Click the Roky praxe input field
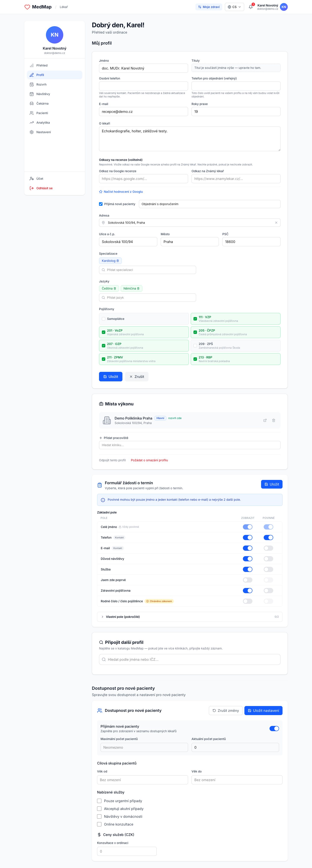Screen dimensions: 312x868 point(236,112)
